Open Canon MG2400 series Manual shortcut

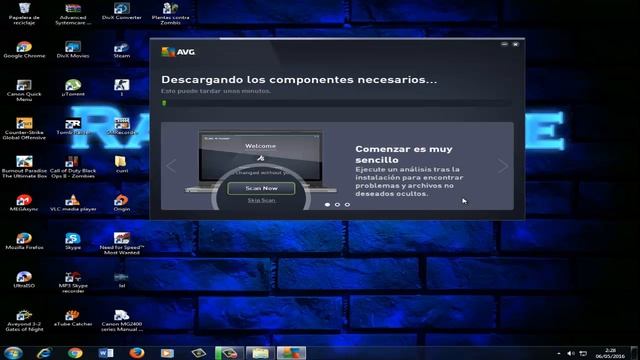122,320
